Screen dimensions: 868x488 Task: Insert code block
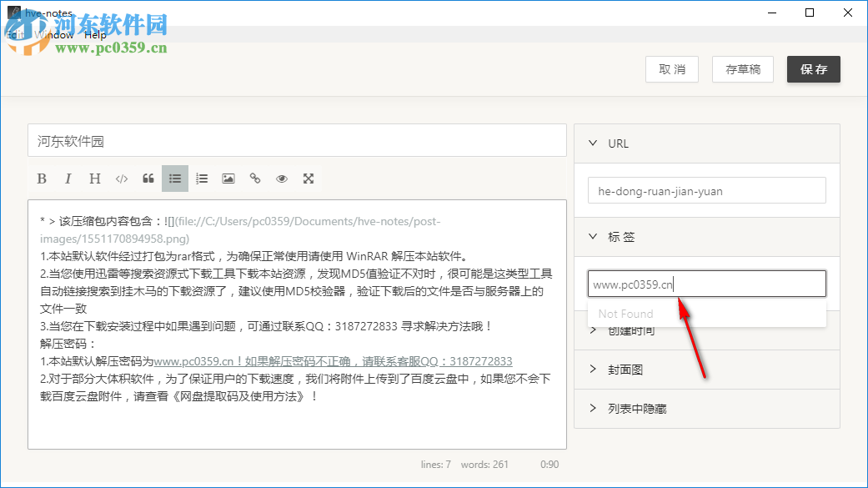click(122, 179)
